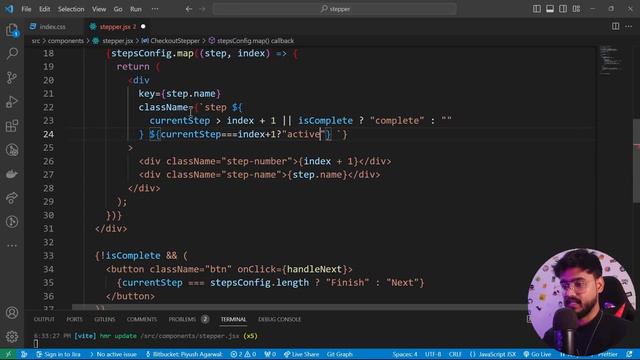Switch to the GITLENS panel tab
640x360 pixels.
click(x=104, y=319)
